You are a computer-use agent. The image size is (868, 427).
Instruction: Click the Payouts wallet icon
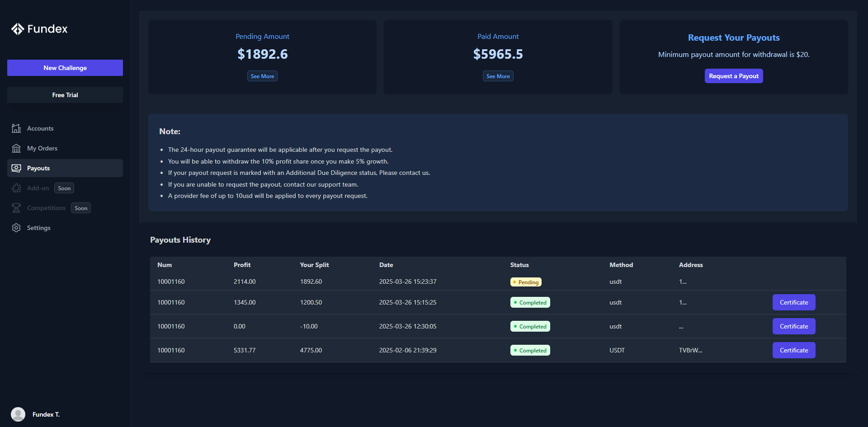(x=16, y=168)
